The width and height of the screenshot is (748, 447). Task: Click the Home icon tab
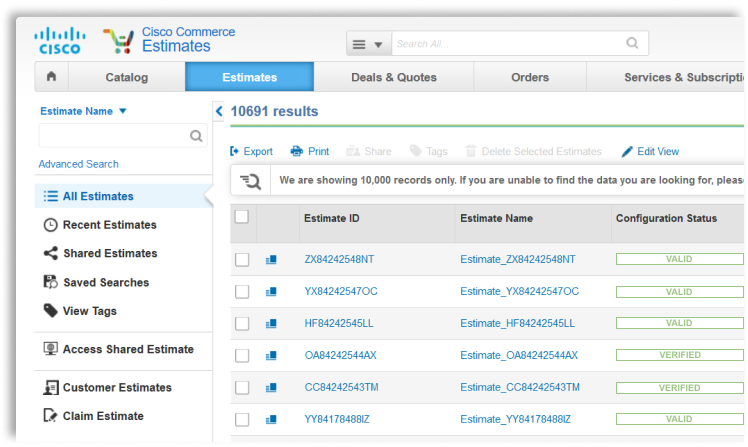point(51,77)
